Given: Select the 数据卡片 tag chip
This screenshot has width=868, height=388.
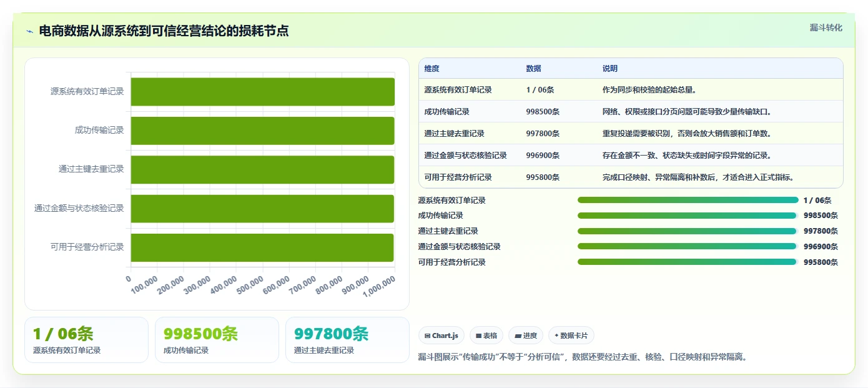Looking at the screenshot, I should (571, 336).
